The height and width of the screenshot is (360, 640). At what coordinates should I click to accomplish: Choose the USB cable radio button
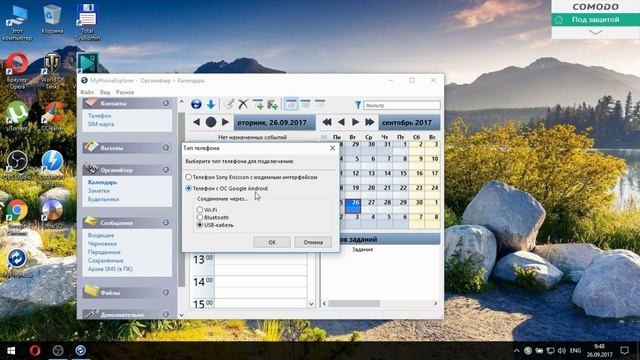(200, 225)
